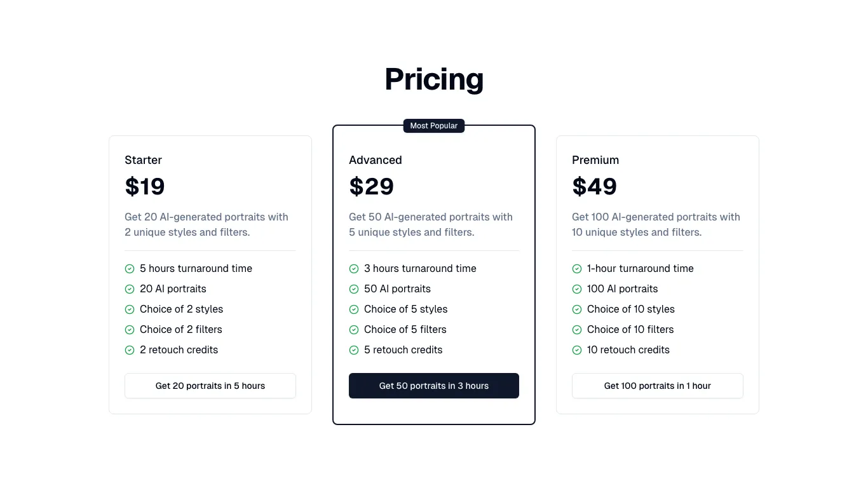Click the check icon beside '100 AI portraits'
Screen dimensions: 868x488
(577, 288)
